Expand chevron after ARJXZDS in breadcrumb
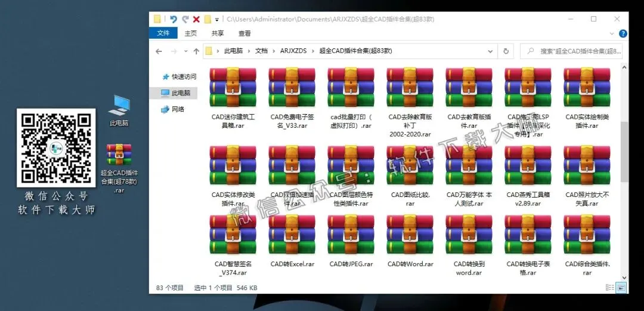The width and height of the screenshot is (644, 311). click(x=313, y=51)
